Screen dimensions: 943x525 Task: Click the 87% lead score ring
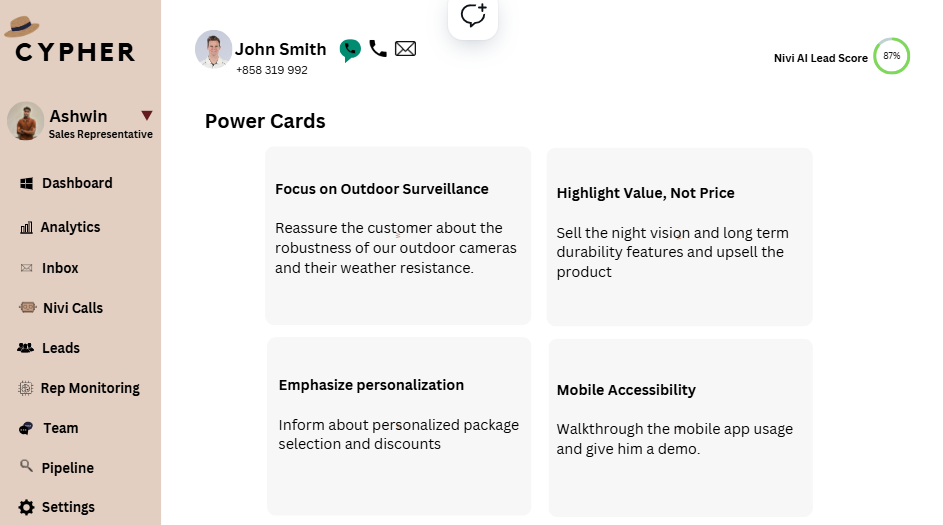click(x=891, y=56)
